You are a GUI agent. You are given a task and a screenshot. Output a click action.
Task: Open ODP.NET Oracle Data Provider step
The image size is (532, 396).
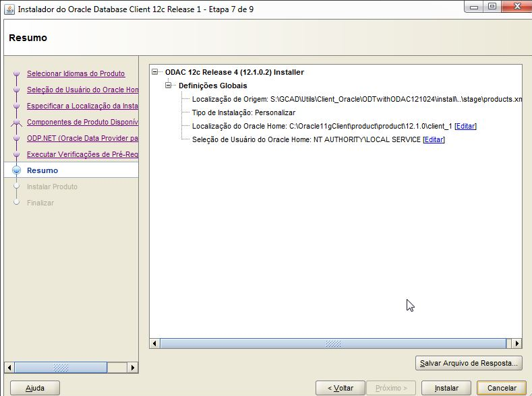pyautogui.click(x=82, y=138)
